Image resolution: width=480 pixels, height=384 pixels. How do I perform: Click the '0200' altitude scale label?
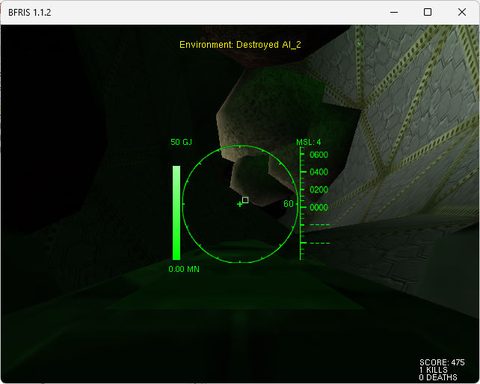coord(319,190)
